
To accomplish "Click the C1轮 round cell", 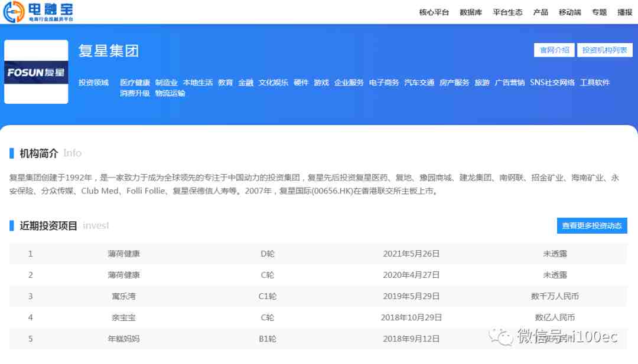I will 268,296.
